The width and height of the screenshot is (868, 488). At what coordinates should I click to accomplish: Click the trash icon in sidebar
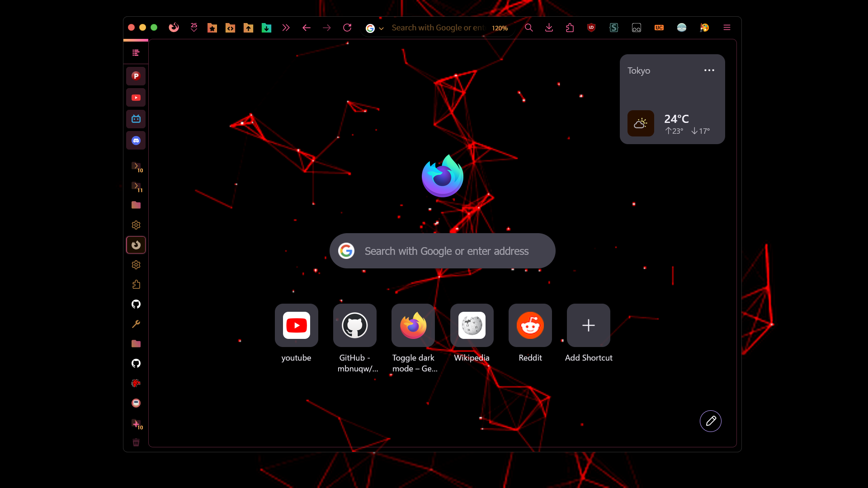136,442
